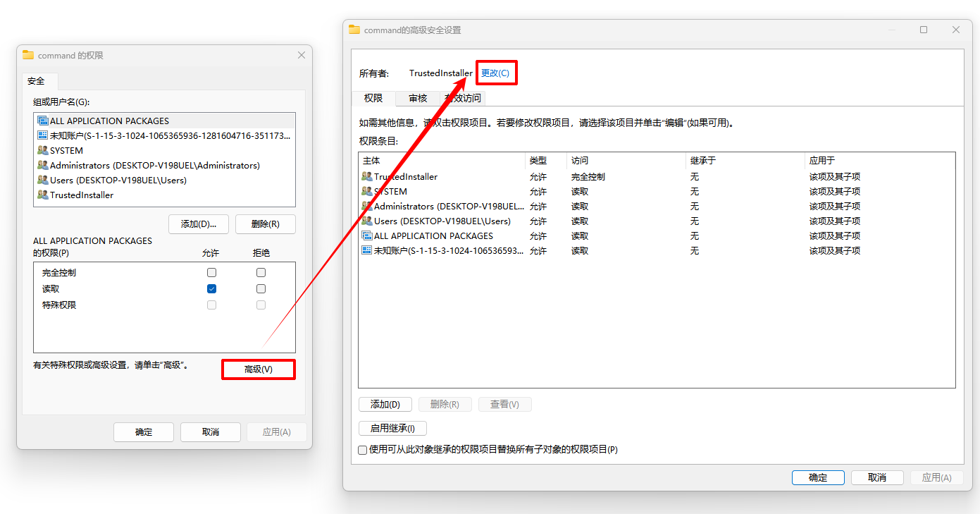This screenshot has height=514, width=980.
Task: Enable replacing all child object permission entries
Action: [362, 450]
